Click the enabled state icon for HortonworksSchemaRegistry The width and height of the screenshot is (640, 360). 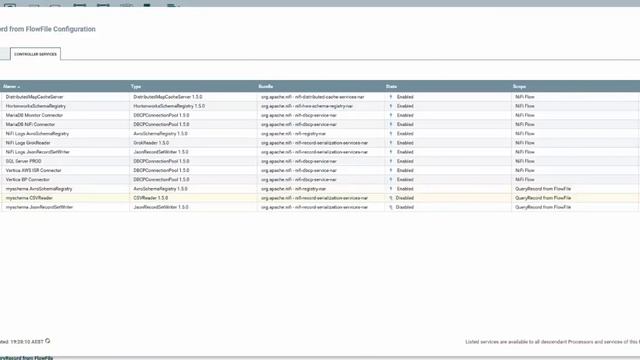[391, 106]
